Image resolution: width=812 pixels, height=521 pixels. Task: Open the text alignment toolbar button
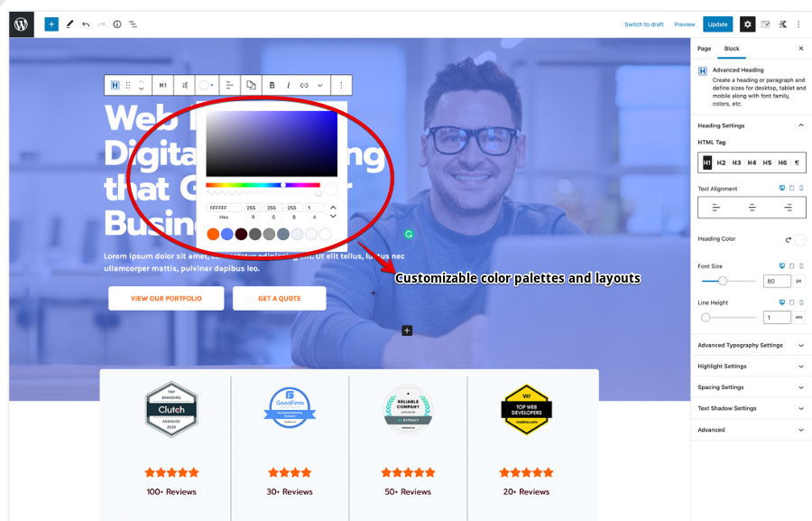(x=229, y=85)
